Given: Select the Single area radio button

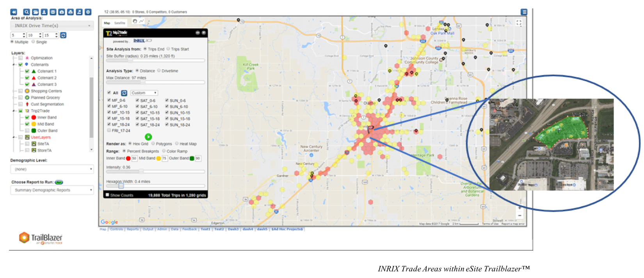Looking at the screenshot, I should coord(33,41).
